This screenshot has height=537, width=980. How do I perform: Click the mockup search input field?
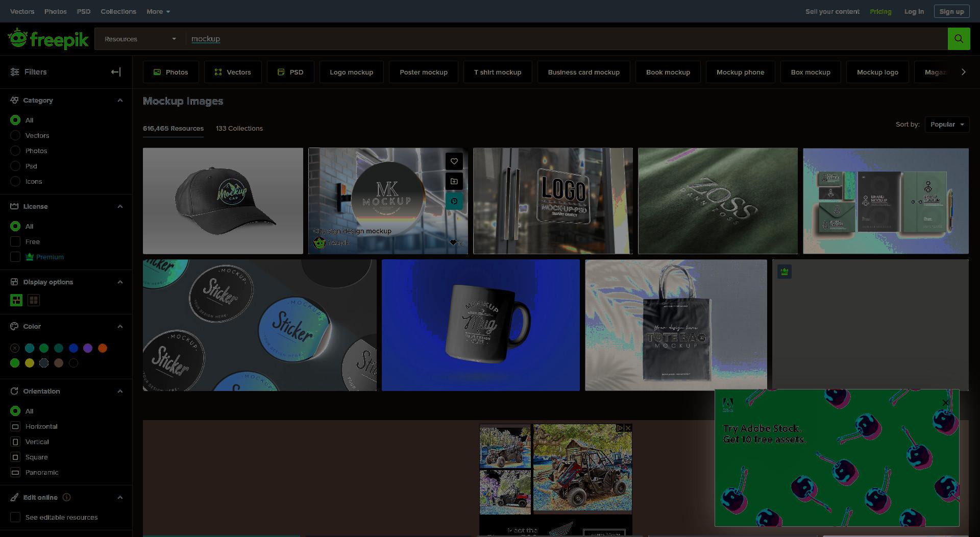coord(567,39)
